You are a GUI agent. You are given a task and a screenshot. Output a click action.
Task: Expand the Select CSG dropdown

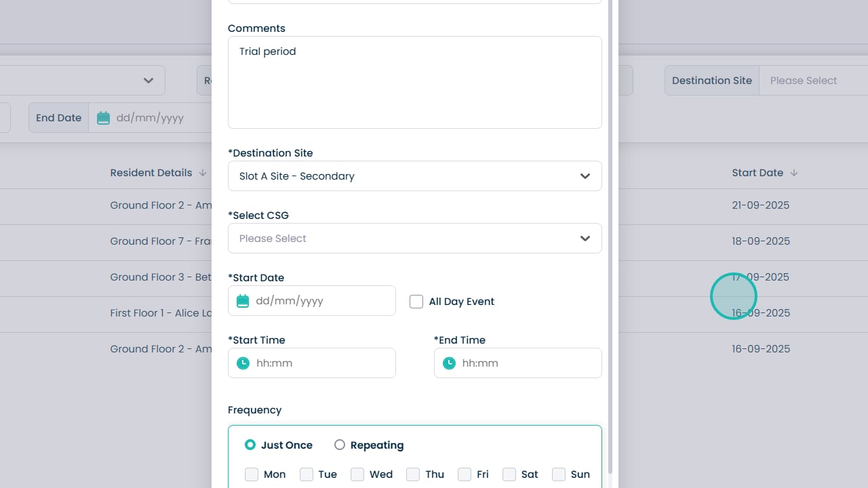coord(414,239)
